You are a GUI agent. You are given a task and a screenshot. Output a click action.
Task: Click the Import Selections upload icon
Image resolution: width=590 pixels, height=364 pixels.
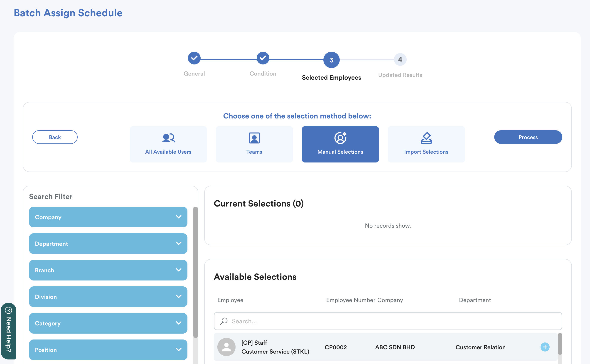[426, 138]
